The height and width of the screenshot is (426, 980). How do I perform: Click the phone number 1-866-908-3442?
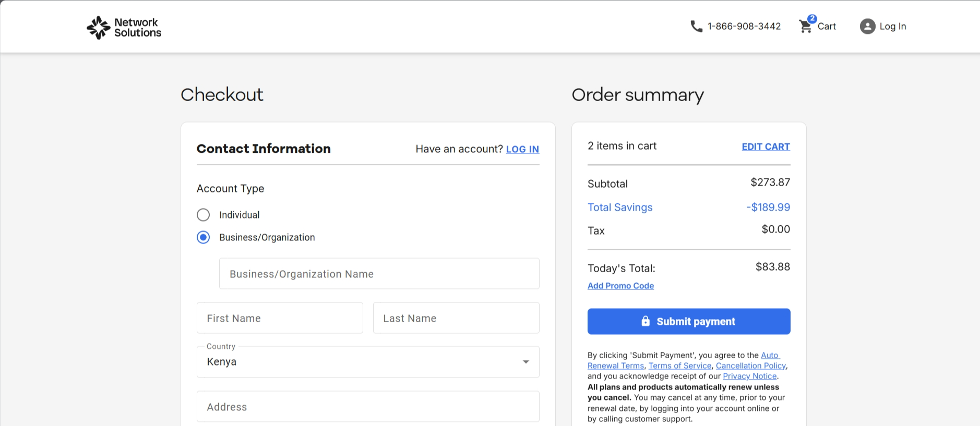tap(744, 26)
